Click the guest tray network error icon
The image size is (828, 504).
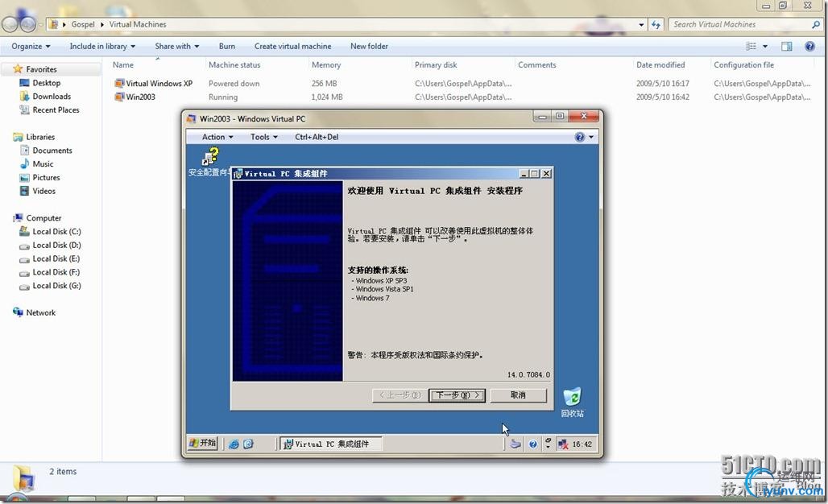(x=563, y=444)
